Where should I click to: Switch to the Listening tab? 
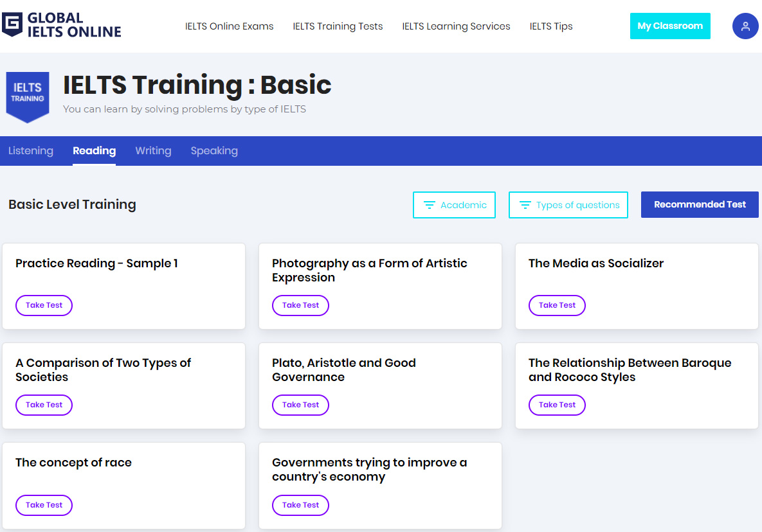pyautogui.click(x=31, y=151)
